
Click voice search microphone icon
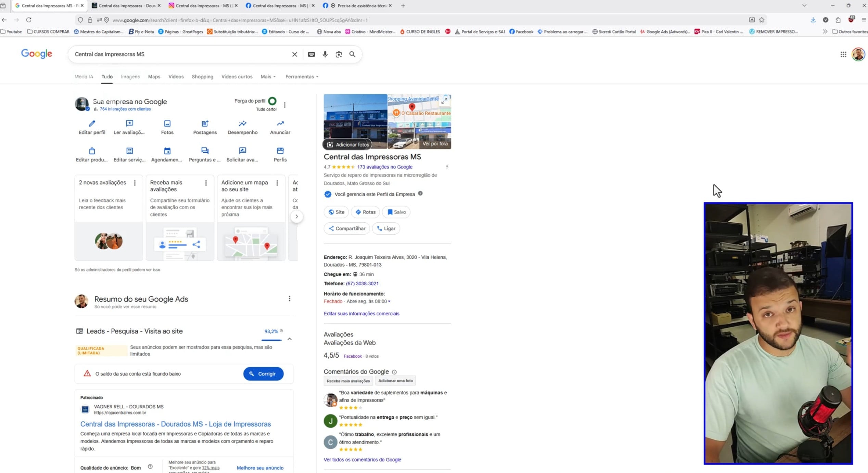click(x=325, y=54)
